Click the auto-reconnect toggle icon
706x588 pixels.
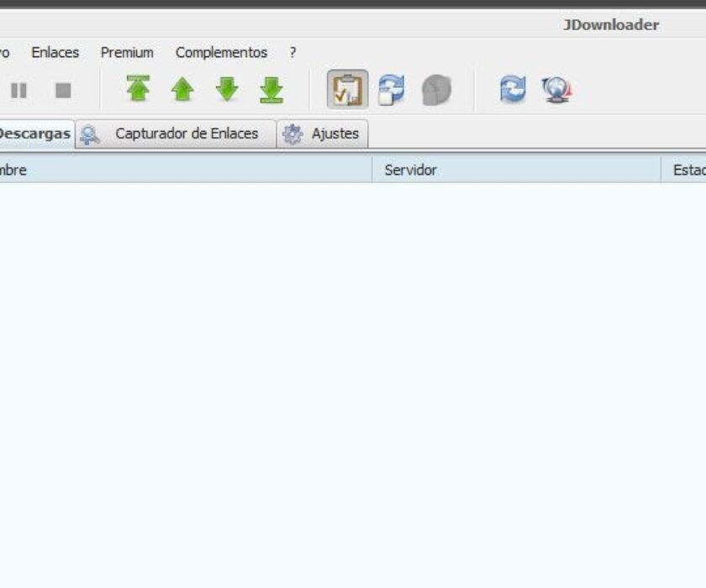coord(392,90)
